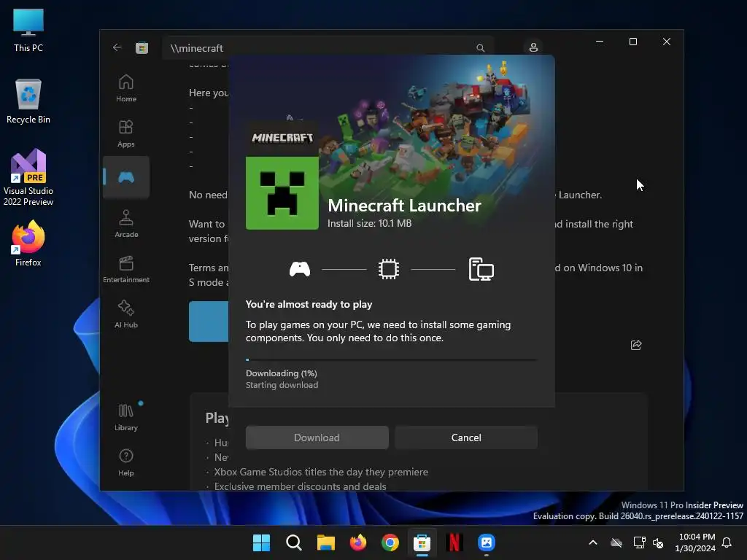Click the Minecraft Launcher title text
Viewport: 747px width, 560px height.
[x=404, y=206]
